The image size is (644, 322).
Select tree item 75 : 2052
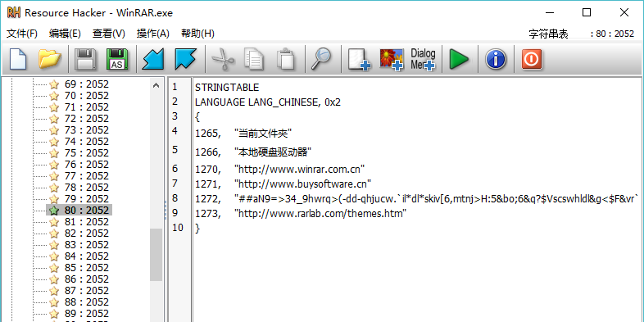tap(87, 153)
